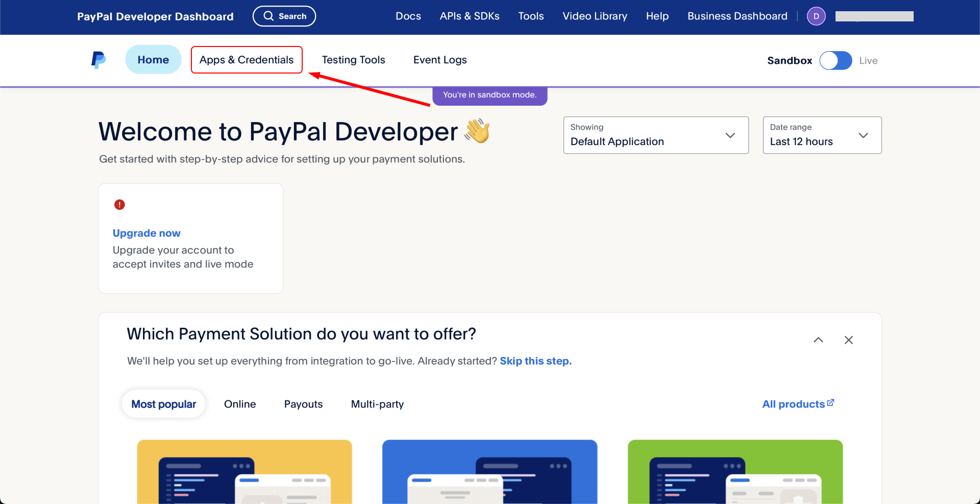Screen dimensions: 980x504
Task: Switch to Testing Tools tab
Action: coord(353,60)
